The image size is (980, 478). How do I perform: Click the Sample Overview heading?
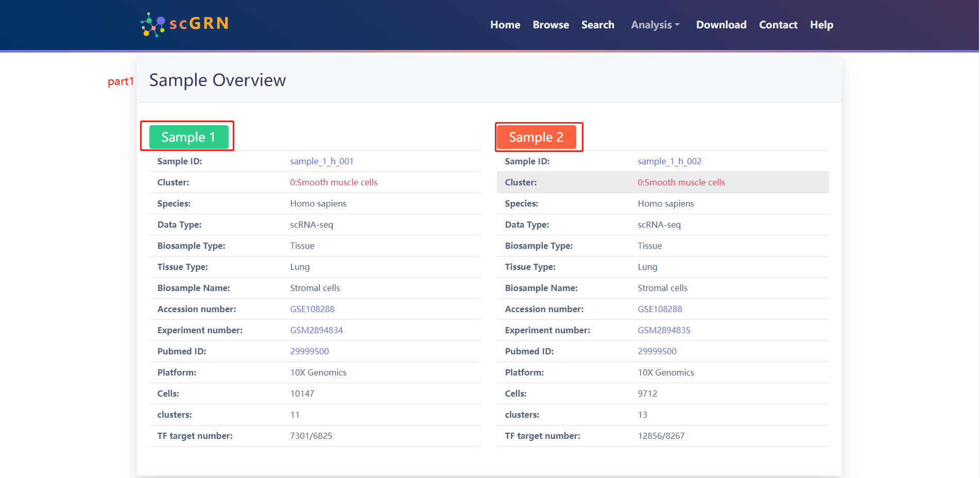217,80
